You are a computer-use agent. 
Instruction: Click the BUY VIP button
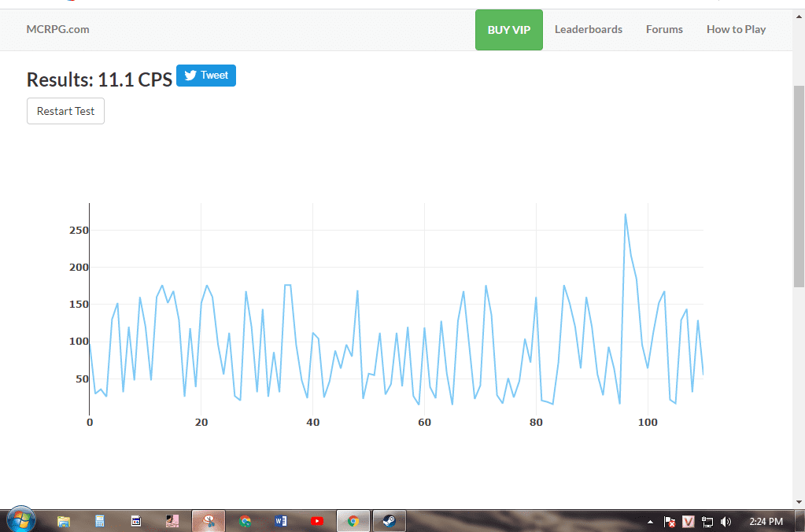[509, 30]
